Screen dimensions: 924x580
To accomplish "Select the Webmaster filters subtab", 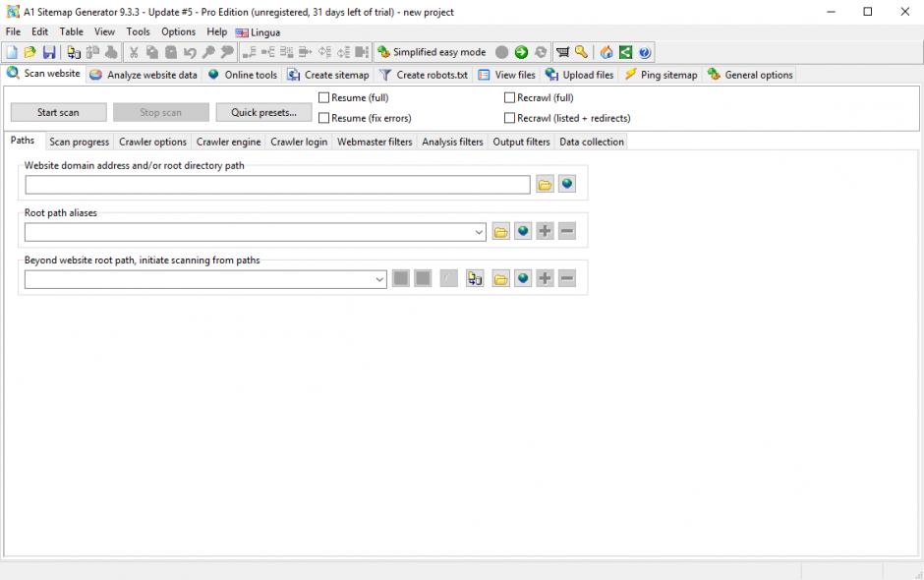I will tap(375, 143).
